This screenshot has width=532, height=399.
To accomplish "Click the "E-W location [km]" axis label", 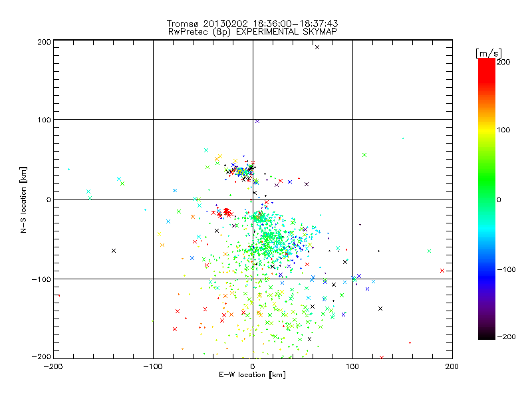I will (252, 375).
